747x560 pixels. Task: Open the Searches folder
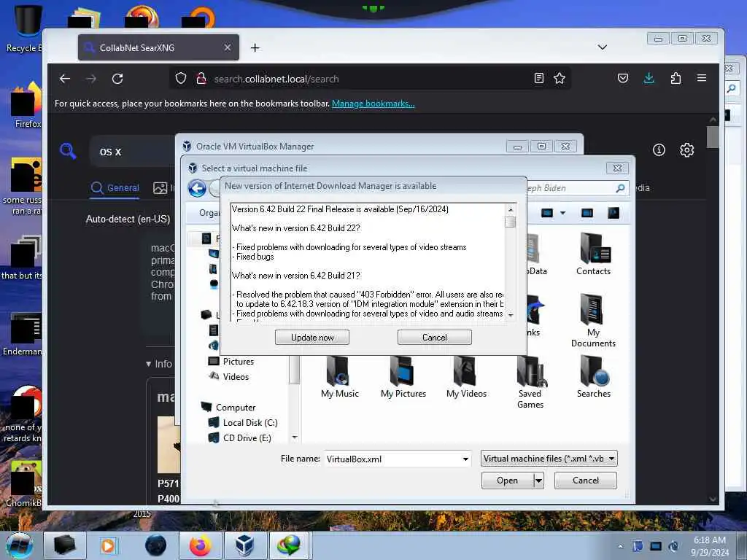coord(593,377)
